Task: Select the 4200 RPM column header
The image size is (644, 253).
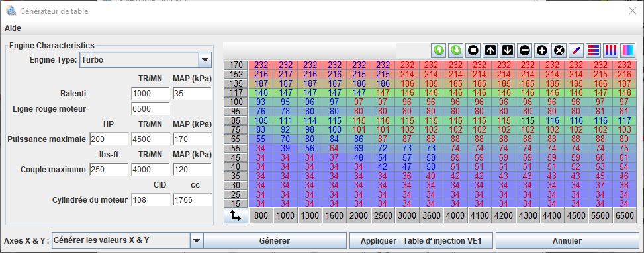Action: pyautogui.click(x=504, y=216)
